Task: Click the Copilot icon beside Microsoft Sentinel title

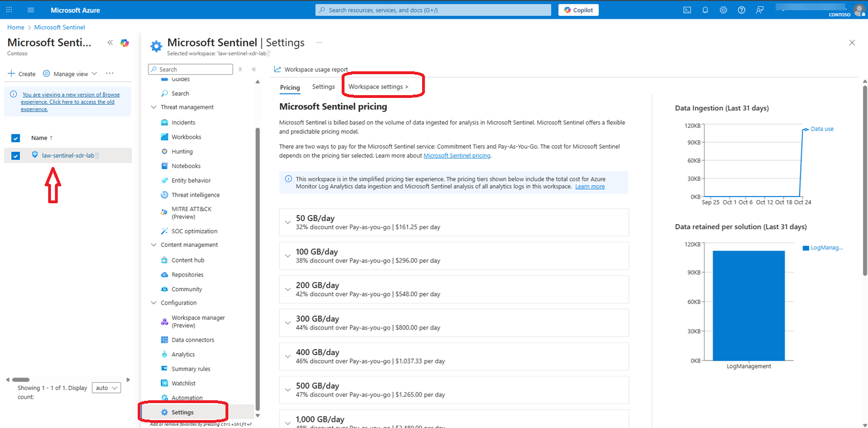Action: [125, 43]
